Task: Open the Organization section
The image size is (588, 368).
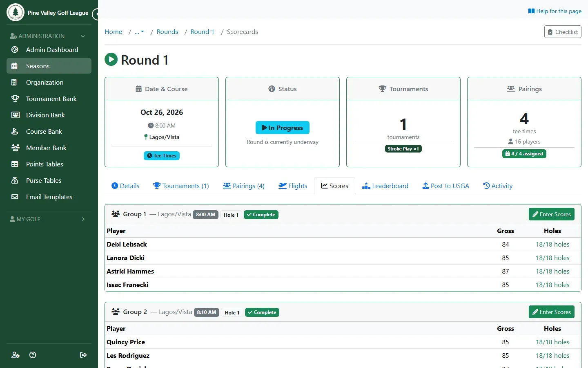Action: coord(49,82)
